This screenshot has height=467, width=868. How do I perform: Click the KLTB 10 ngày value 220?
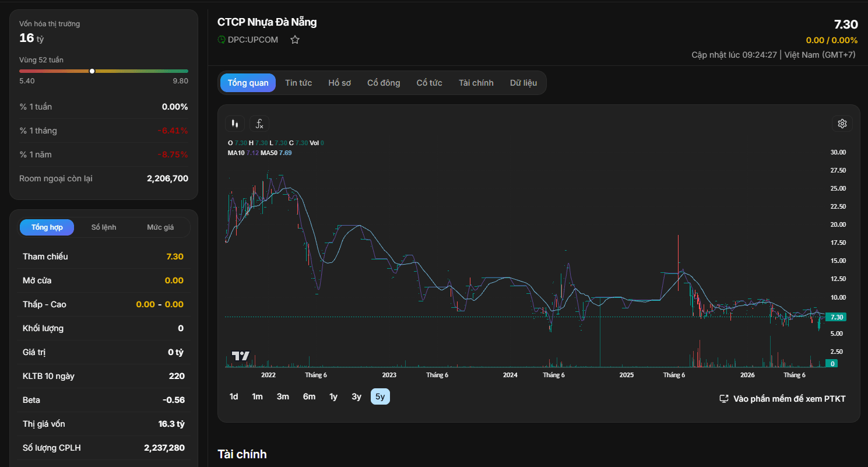click(x=177, y=376)
